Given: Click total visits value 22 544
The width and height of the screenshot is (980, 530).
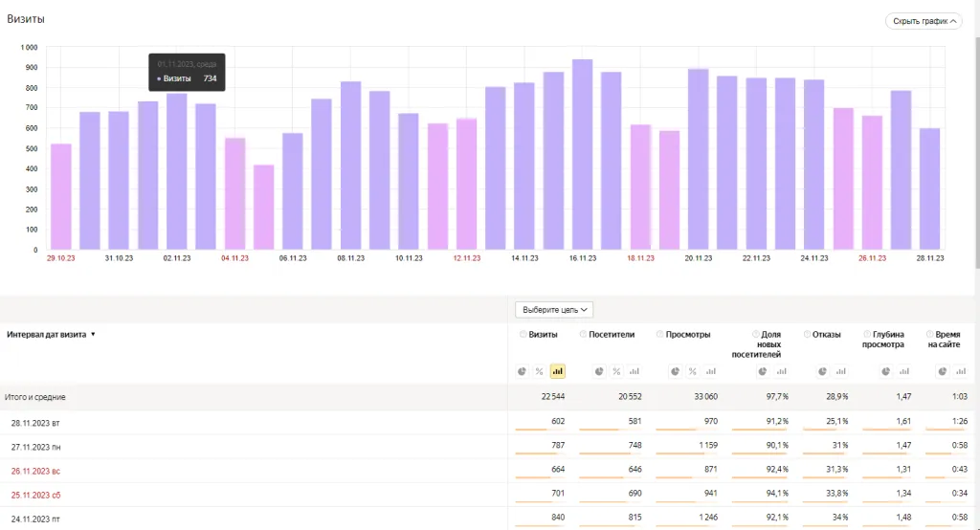Looking at the screenshot, I should pos(552,396).
